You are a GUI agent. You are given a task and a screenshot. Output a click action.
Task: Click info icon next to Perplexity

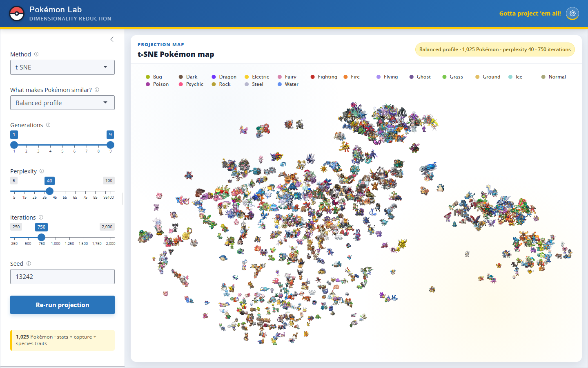coord(42,171)
